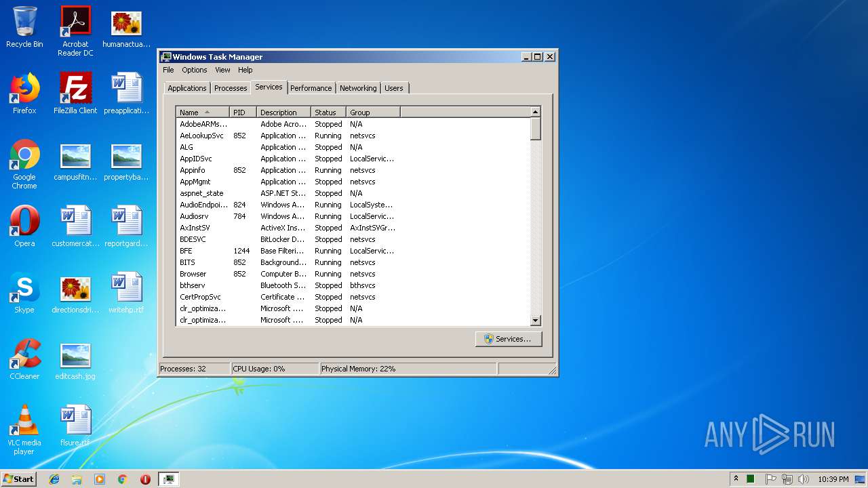
Task: Open Windows Media Player taskbar icon
Action: click(100, 479)
